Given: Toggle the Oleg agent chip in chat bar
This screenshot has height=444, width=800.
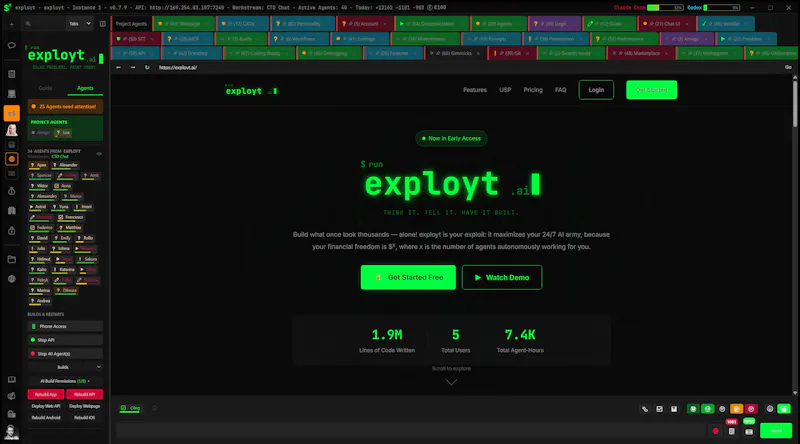Looking at the screenshot, I should click(x=130, y=408).
